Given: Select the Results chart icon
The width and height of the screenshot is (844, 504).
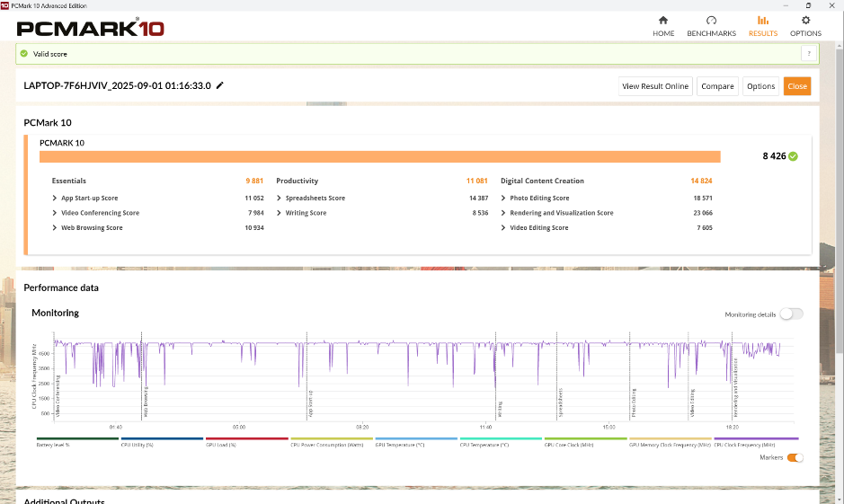Looking at the screenshot, I should [763, 21].
